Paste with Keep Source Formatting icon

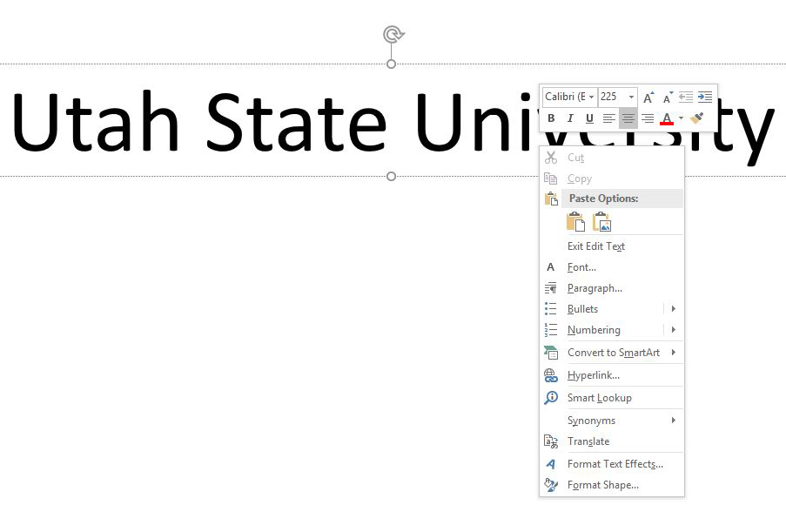coord(575,222)
